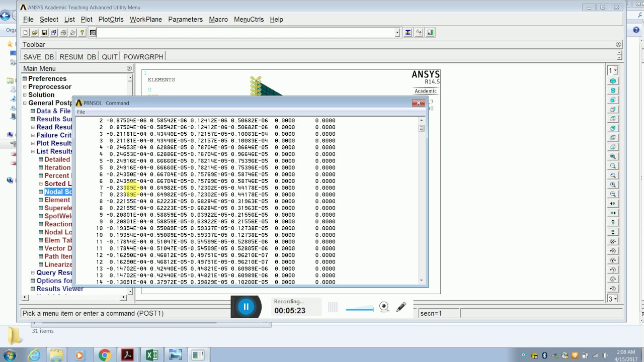Viewport: 644px width, 362px height.
Task: Click the SAVE_DB toolbar button
Action: 39,57
